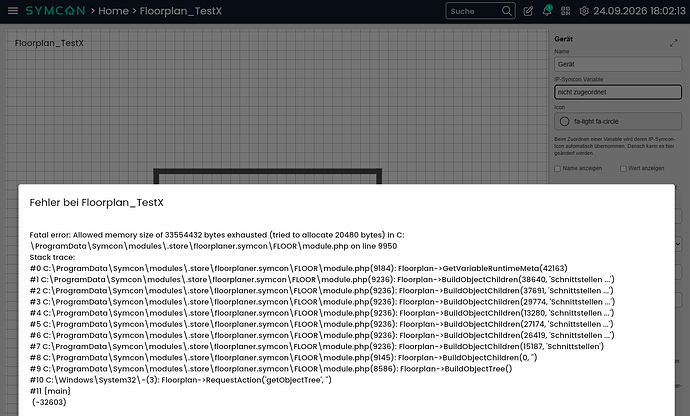Screen dimensions: 690x416
Task: Click stack line #1 BuildObjectChildren(38640
Action: pos(322,280)
